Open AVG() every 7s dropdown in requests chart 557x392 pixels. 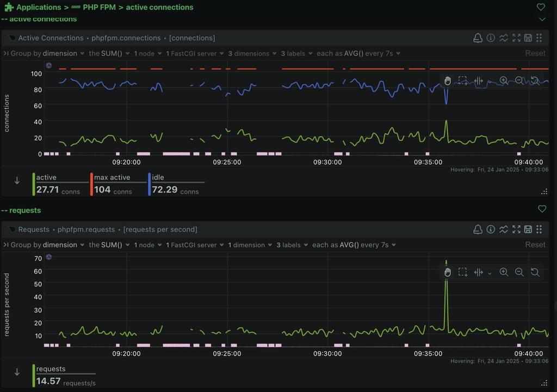coord(354,245)
